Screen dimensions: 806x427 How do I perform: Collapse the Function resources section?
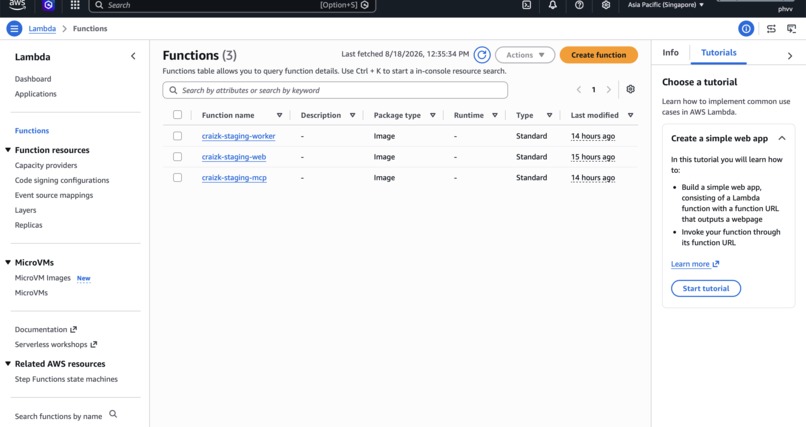[8, 150]
